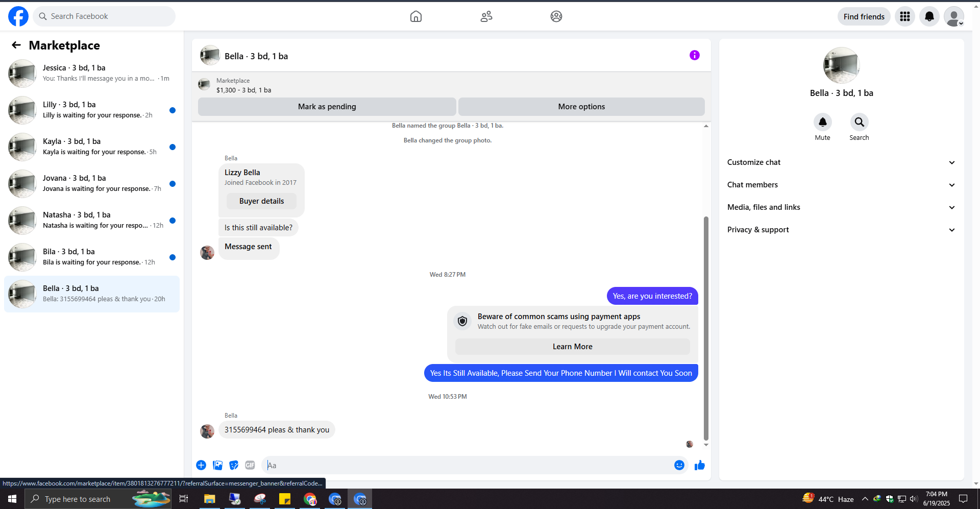This screenshot has width=980, height=509.
Task: Open the Friends icon in top navigation
Action: [486, 16]
